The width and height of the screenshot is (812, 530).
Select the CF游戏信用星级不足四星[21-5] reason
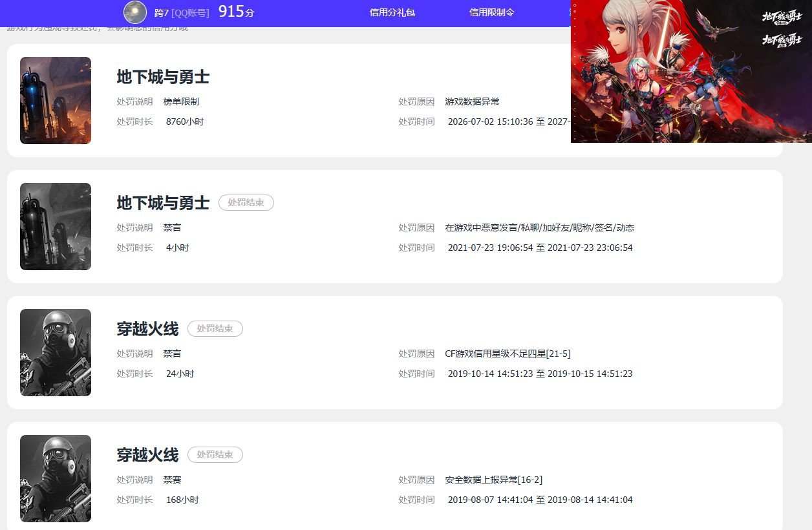507,354
